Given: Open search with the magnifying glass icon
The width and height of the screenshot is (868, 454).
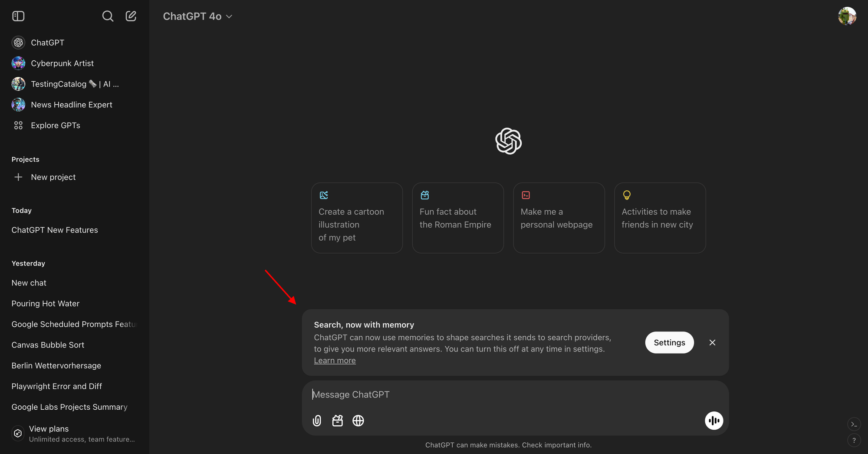Looking at the screenshot, I should 108,16.
